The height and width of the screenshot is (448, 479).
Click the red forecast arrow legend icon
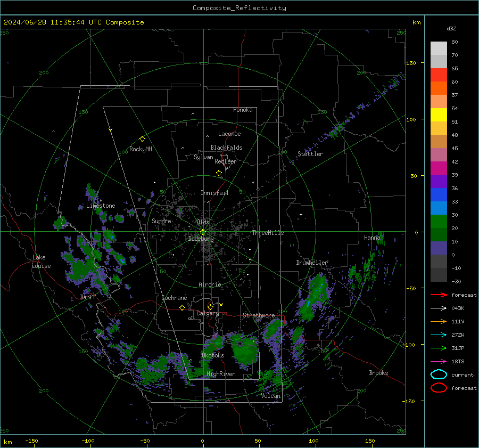coord(439,295)
